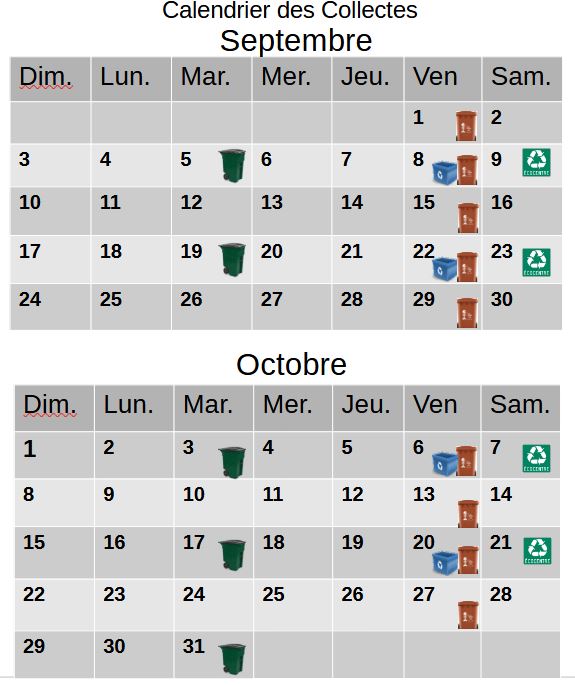Click the green bin icon on September 5
Image resolution: width=575 pixels, height=685 pixels.
[x=232, y=166]
